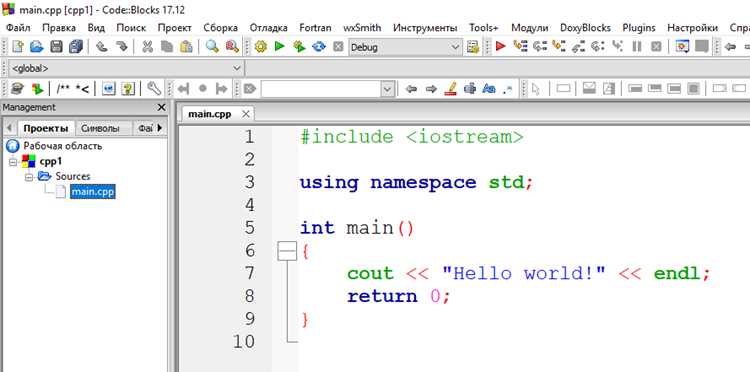Image resolution: width=750 pixels, height=372 pixels.
Task: Save all files toolbar icon
Action: click(76, 46)
